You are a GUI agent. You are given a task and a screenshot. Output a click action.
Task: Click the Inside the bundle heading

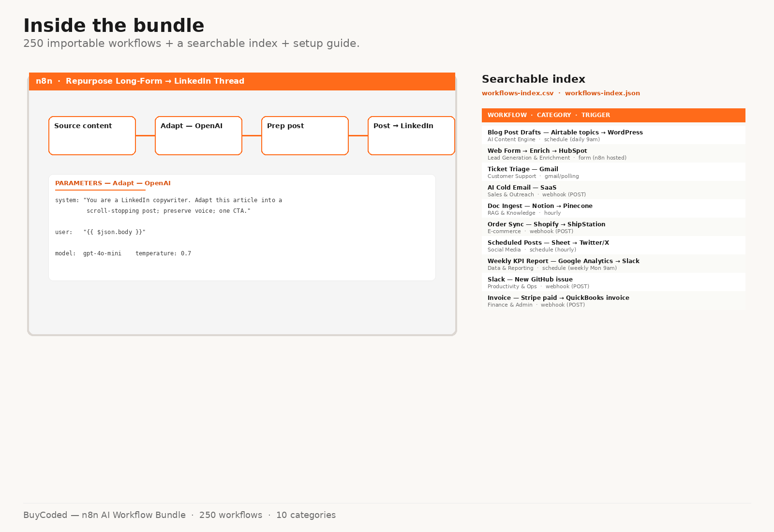pos(114,26)
